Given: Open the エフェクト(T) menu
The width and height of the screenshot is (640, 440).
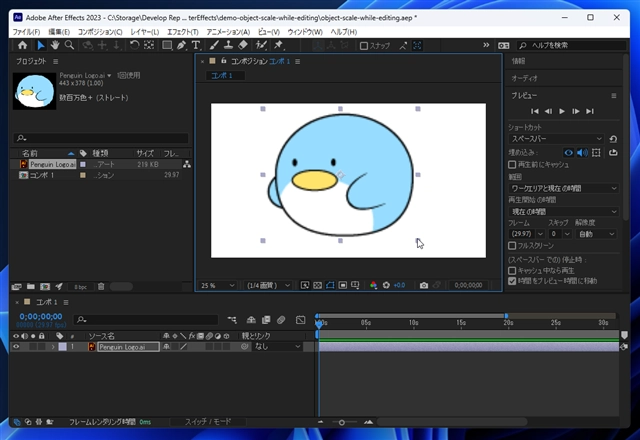Looking at the screenshot, I should click(x=182, y=32).
